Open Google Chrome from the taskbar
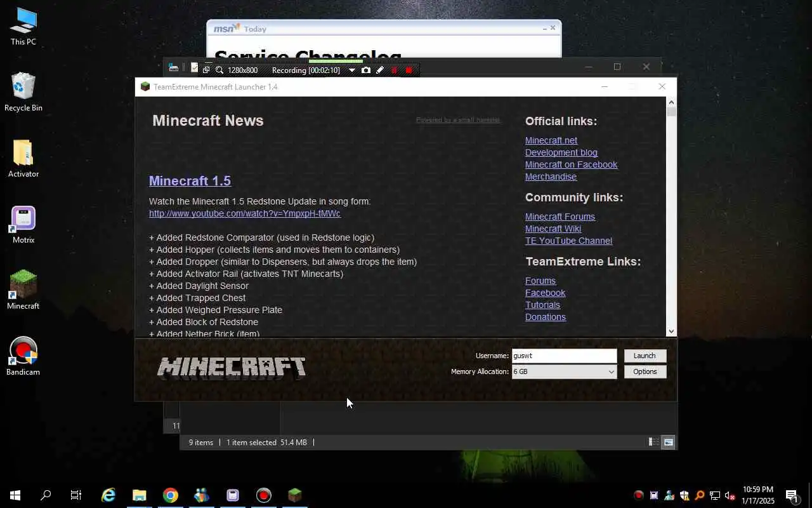The width and height of the screenshot is (812, 508). (171, 495)
